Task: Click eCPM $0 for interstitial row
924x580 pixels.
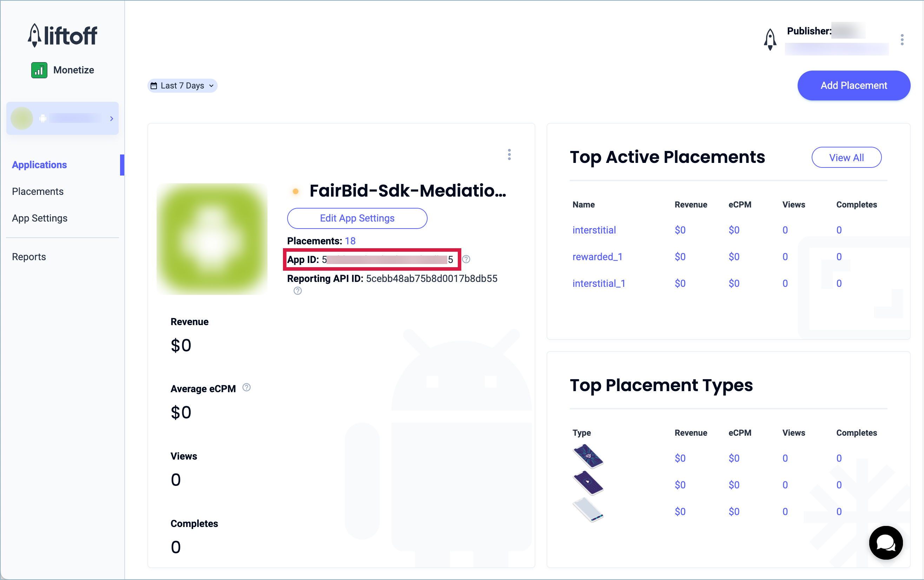Action: pyautogui.click(x=734, y=230)
